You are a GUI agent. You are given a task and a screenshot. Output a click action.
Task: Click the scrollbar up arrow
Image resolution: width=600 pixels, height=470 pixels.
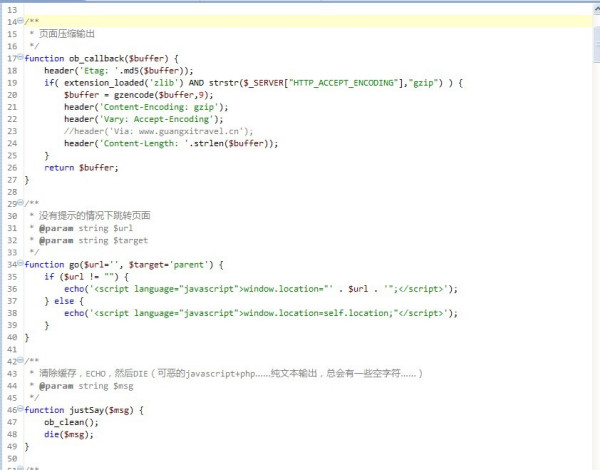pos(597,9)
